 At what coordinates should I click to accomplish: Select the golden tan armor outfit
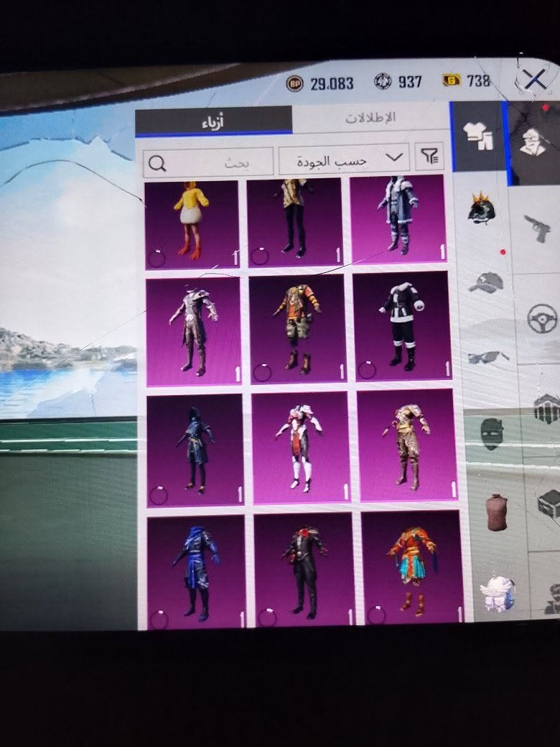(407, 445)
